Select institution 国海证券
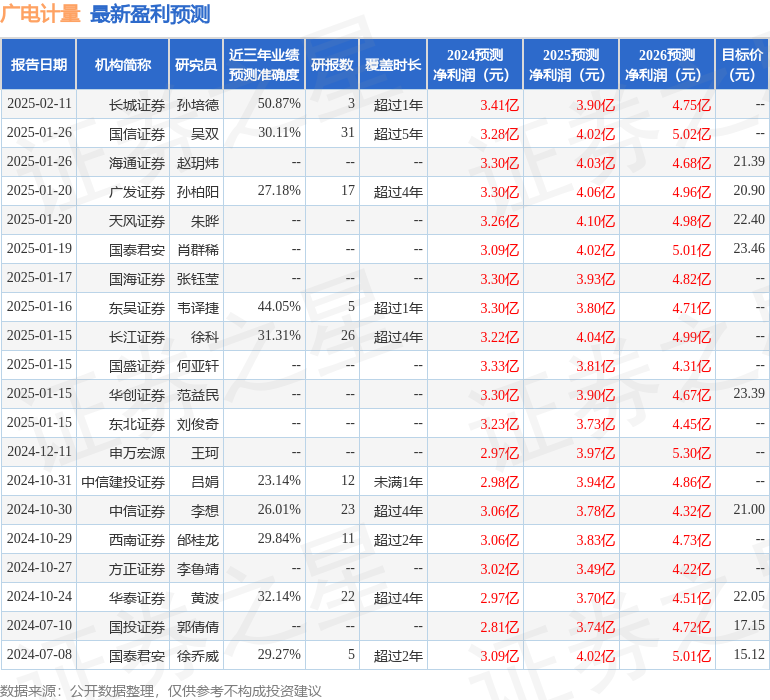This screenshot has height=700, width=770. coord(137,279)
